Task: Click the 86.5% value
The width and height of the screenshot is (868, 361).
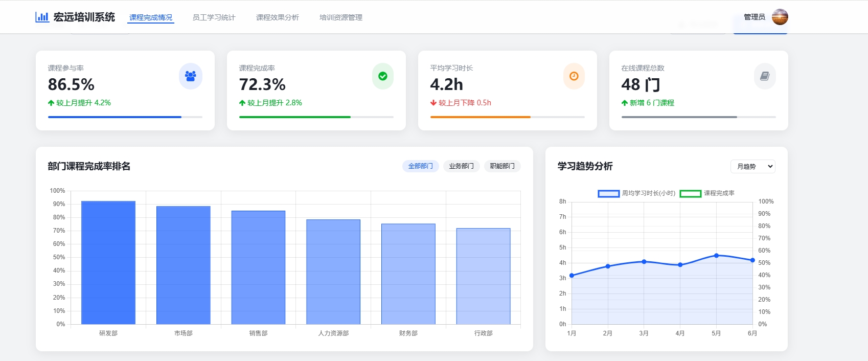Action: (x=71, y=84)
